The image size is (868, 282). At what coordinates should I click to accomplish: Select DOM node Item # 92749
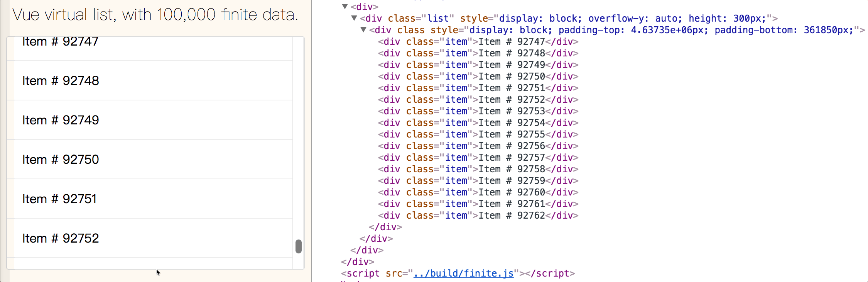478,65
